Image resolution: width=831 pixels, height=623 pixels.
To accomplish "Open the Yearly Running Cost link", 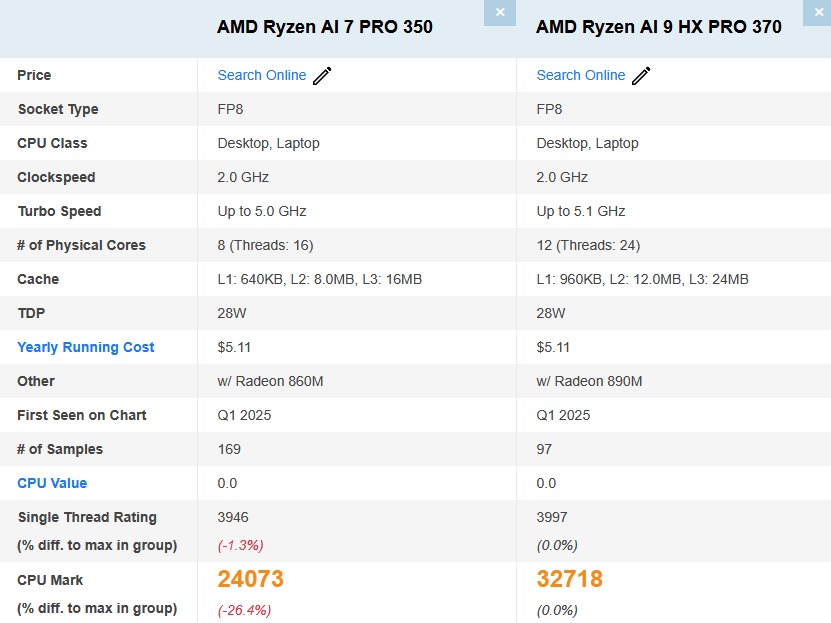I will pos(86,347).
